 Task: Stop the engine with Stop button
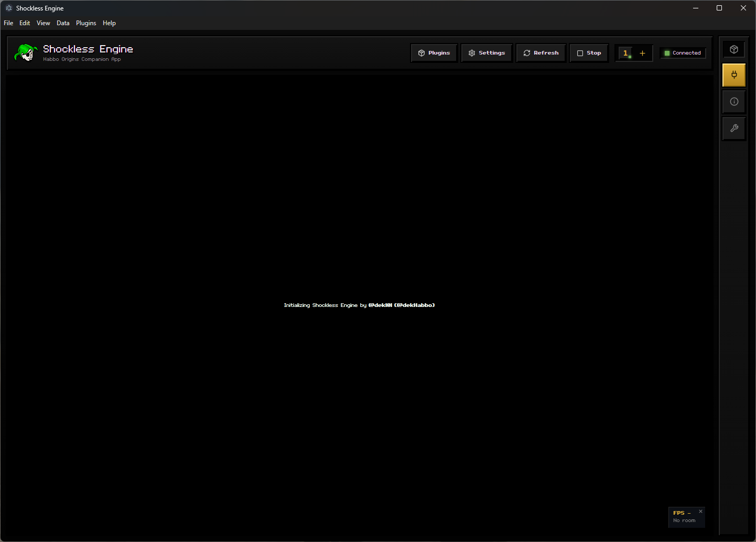click(x=589, y=53)
